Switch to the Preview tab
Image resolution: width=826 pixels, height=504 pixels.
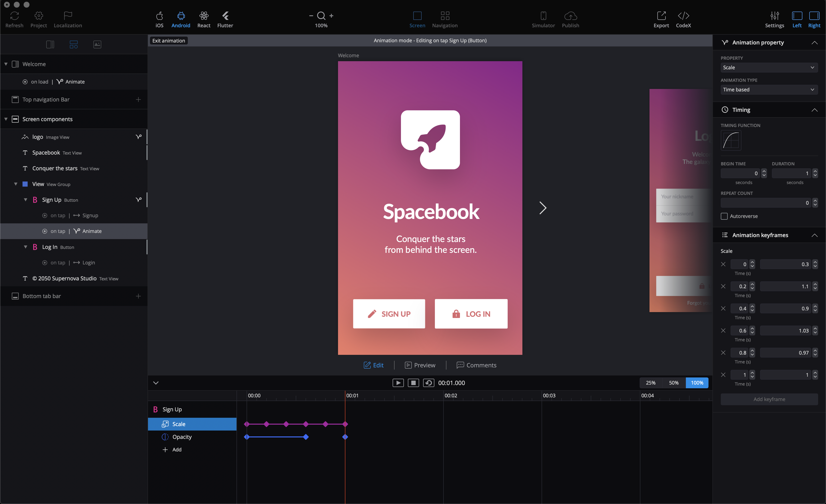click(x=420, y=365)
